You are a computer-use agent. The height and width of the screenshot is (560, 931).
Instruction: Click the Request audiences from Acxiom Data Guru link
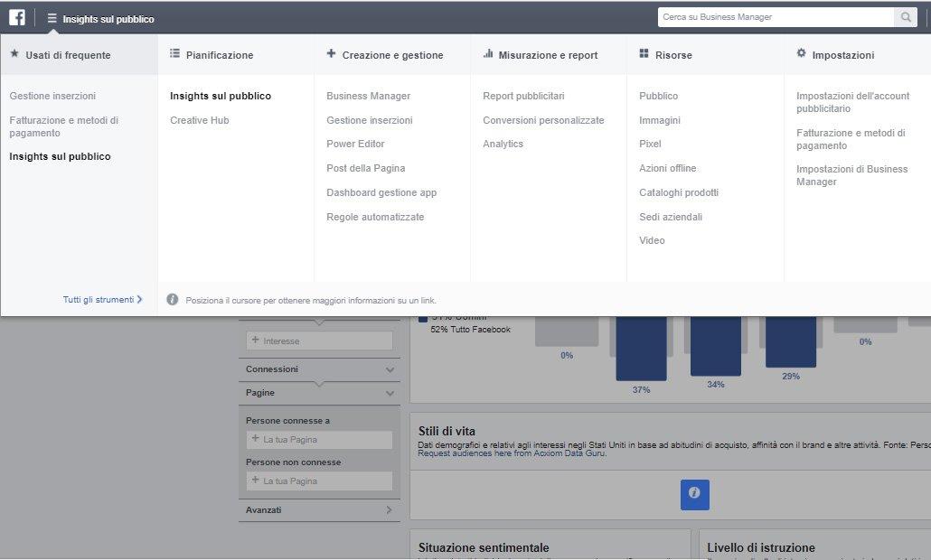click(512, 453)
